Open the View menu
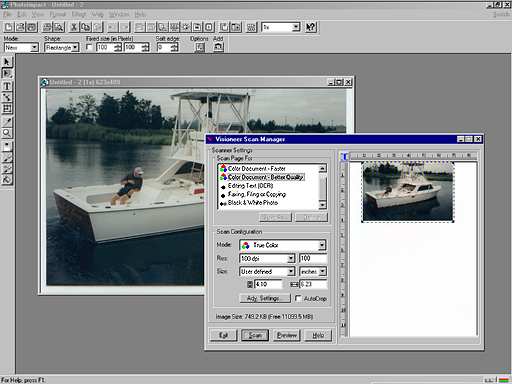The width and height of the screenshot is (512, 384). coord(38,14)
